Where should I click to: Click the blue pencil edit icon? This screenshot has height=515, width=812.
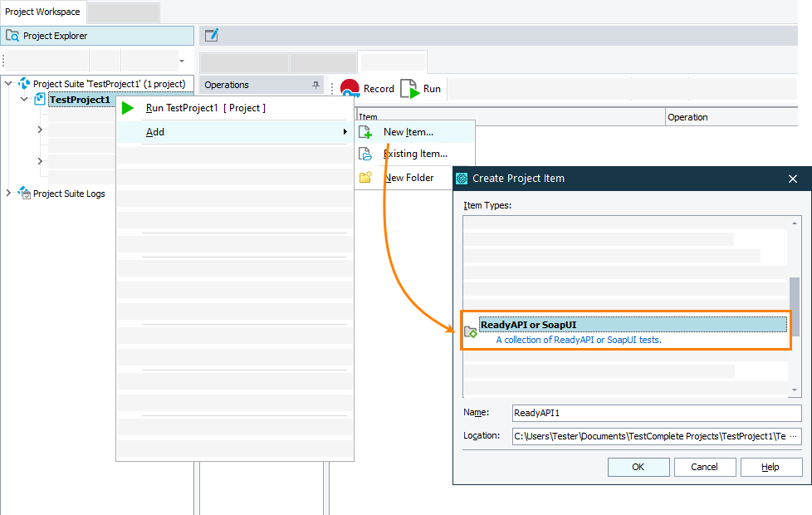pyautogui.click(x=211, y=35)
